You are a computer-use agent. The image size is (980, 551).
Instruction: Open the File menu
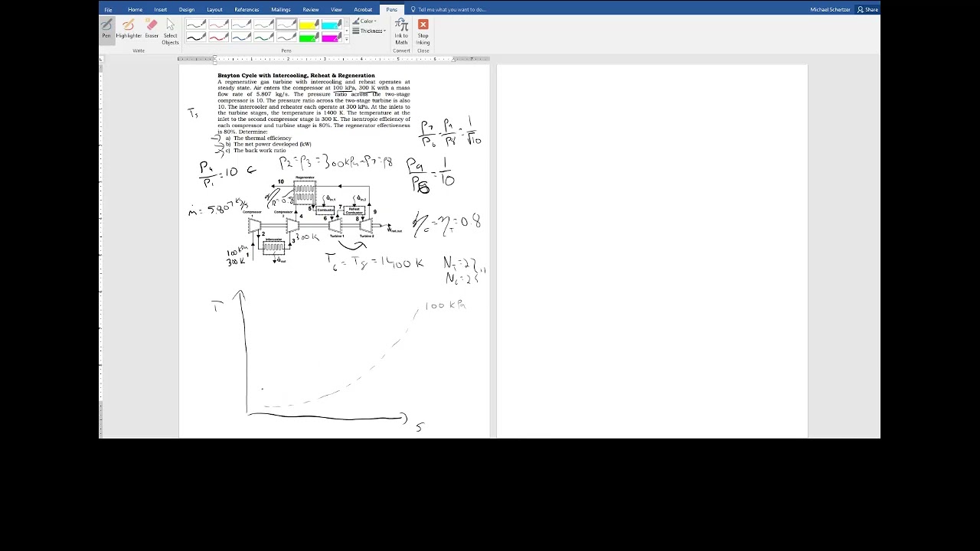pos(108,10)
